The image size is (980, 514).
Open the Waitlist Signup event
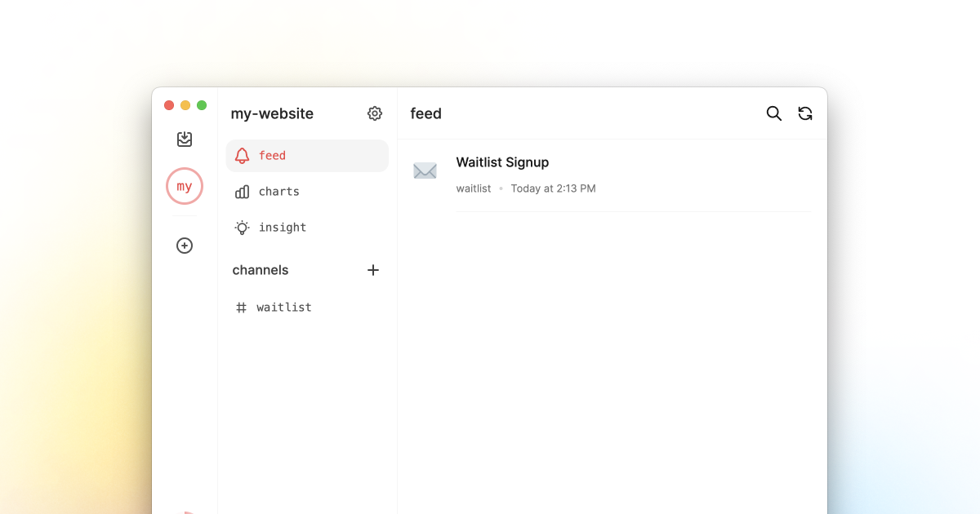coord(502,162)
